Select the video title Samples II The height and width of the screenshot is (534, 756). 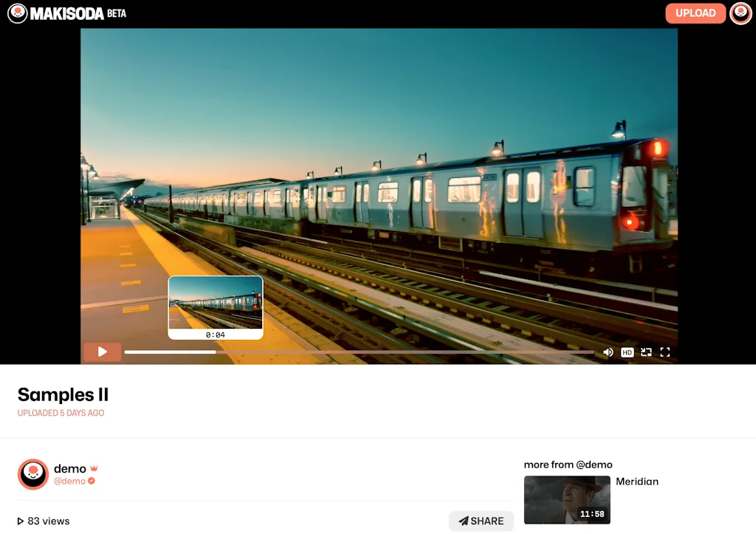tap(63, 395)
